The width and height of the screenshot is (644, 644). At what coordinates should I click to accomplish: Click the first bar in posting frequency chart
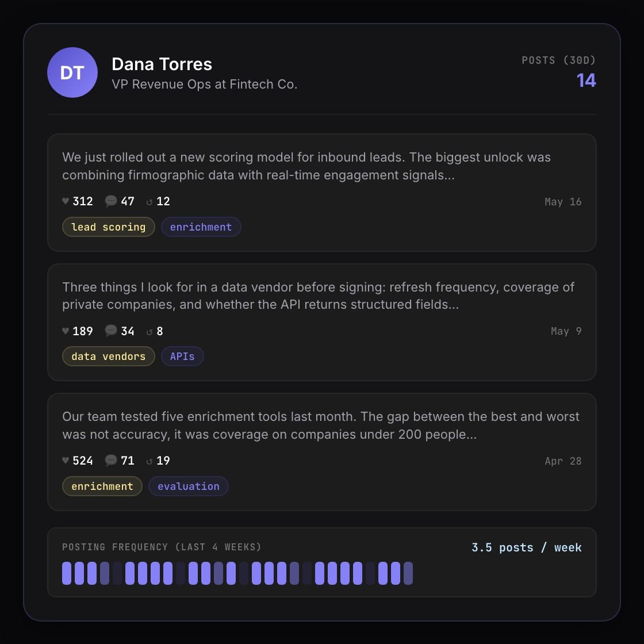click(x=67, y=573)
